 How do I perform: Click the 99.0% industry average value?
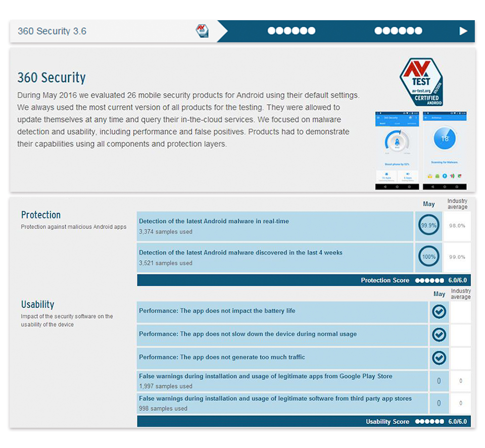pyautogui.click(x=457, y=257)
